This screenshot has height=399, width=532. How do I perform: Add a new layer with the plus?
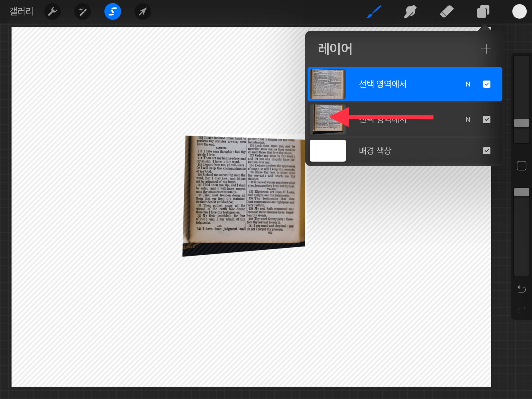486,49
